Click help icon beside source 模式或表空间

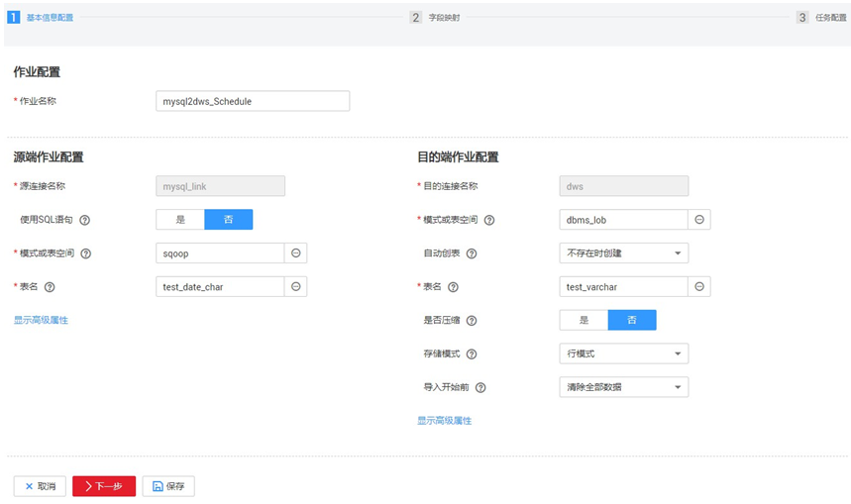[x=86, y=253]
